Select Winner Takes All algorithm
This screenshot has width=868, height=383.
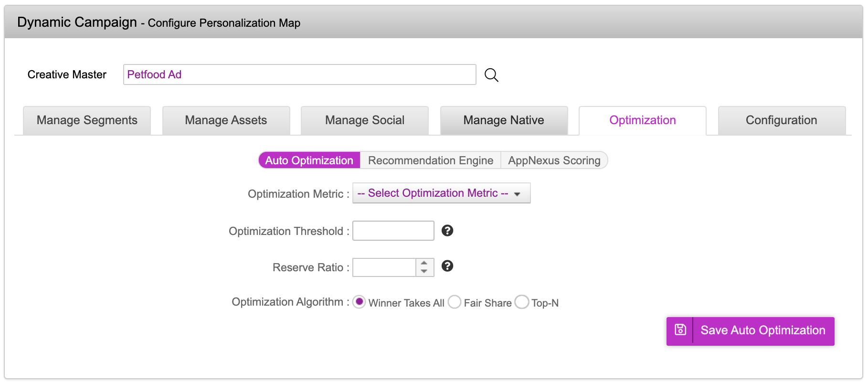pos(359,302)
